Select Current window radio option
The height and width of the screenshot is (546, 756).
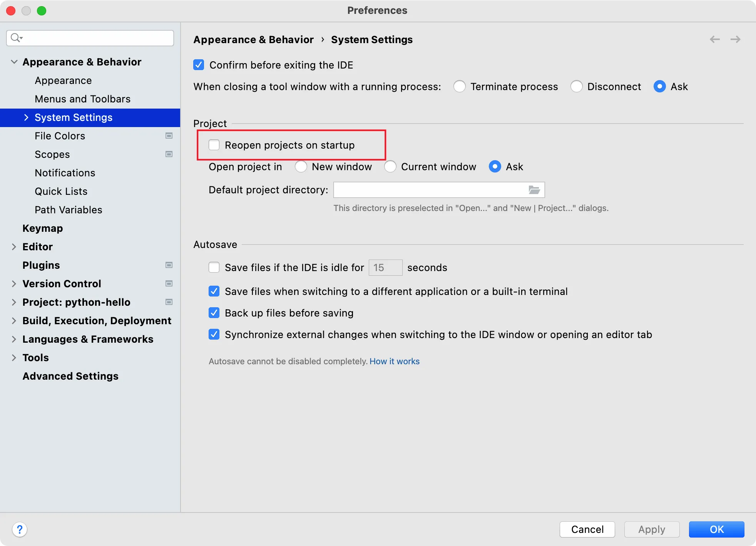coord(390,166)
